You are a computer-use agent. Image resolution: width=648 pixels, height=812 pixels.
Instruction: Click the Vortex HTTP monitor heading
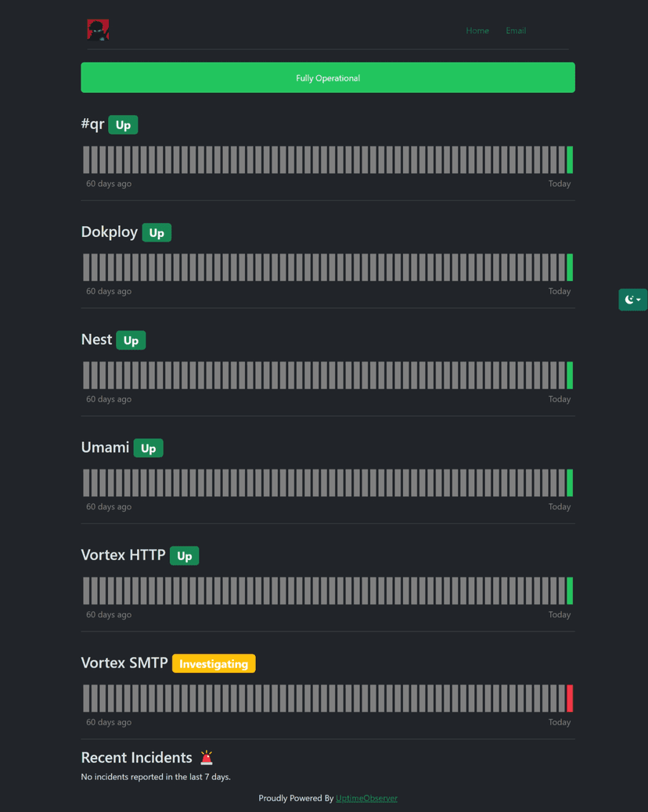point(123,555)
